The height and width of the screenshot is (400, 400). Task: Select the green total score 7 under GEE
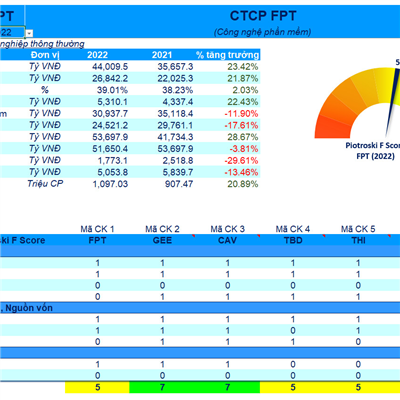point(162,387)
